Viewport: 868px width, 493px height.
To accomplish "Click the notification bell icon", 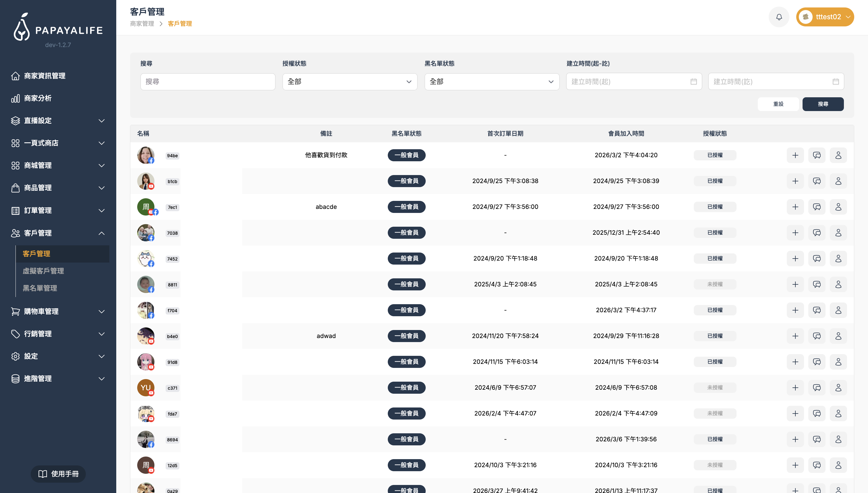I will coord(779,17).
